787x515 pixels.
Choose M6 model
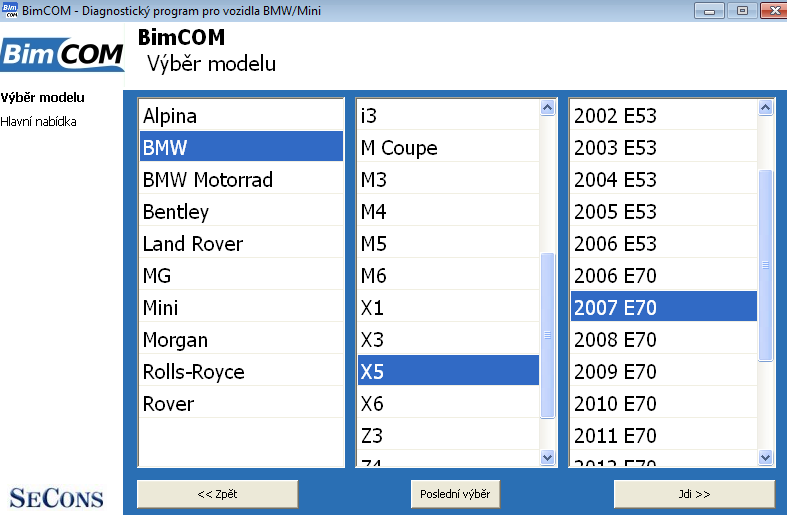(x=448, y=276)
